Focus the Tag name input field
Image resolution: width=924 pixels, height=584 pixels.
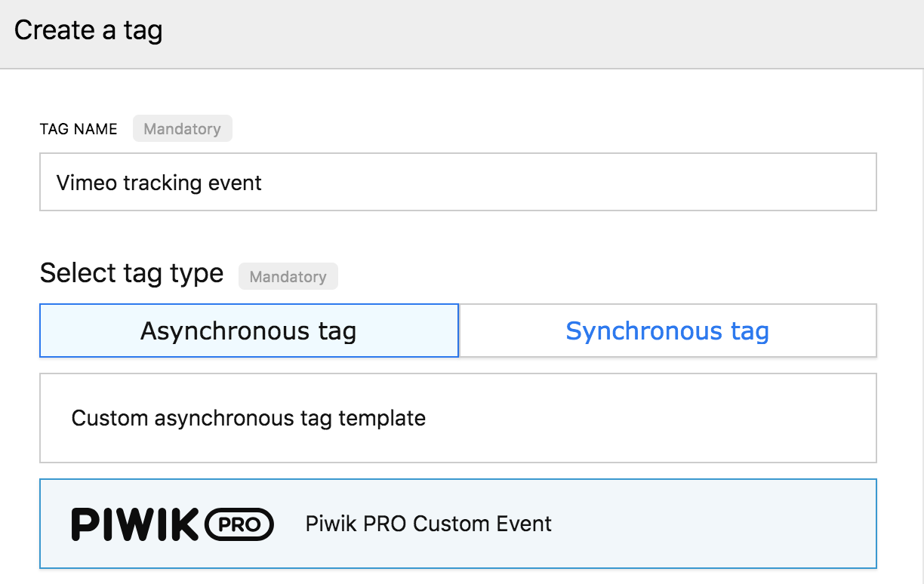point(458,182)
